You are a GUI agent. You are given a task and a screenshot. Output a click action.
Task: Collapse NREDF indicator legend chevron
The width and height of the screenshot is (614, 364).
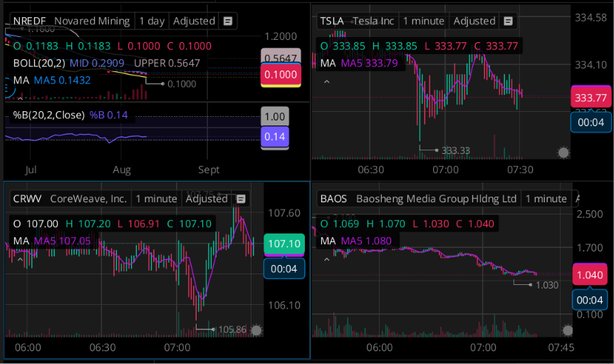pos(20,97)
